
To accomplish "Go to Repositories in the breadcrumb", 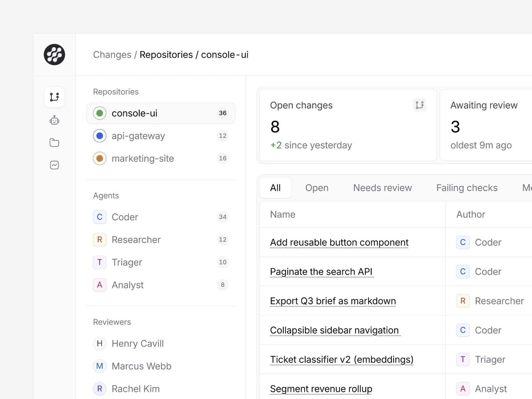I will point(166,55).
